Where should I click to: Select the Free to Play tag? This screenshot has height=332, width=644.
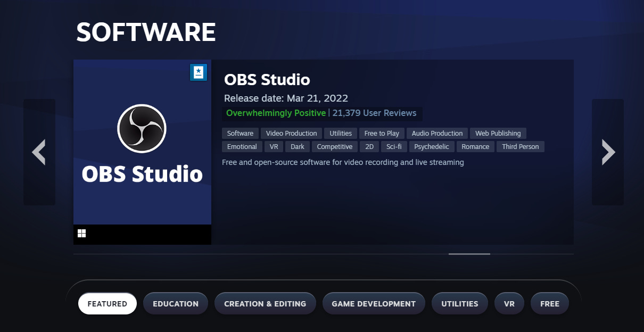(382, 133)
